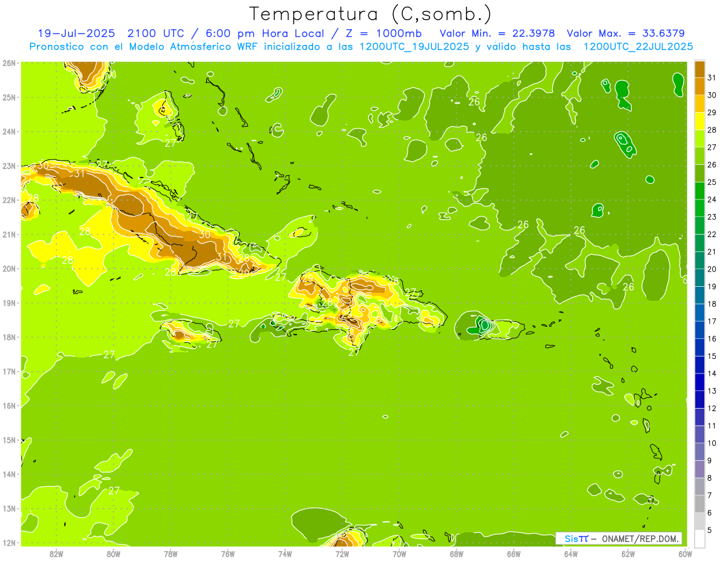Click the '1200UTC_22JUL2025' valid-until timestamp

638,47
